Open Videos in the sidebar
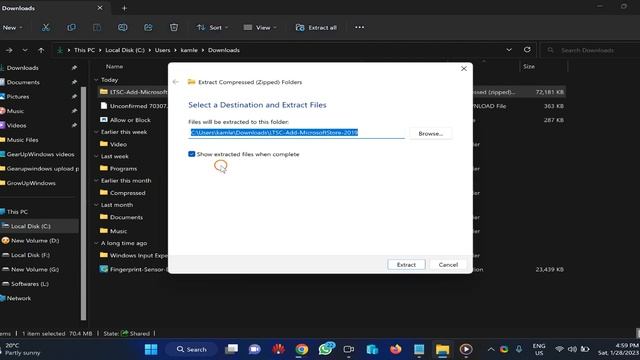The width and height of the screenshot is (640, 360). (x=16, y=125)
